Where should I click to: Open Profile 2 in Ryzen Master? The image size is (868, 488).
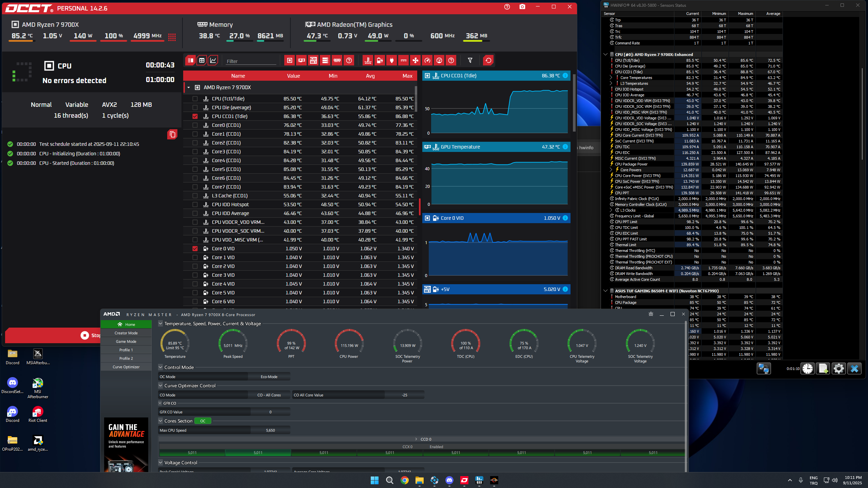click(x=126, y=358)
